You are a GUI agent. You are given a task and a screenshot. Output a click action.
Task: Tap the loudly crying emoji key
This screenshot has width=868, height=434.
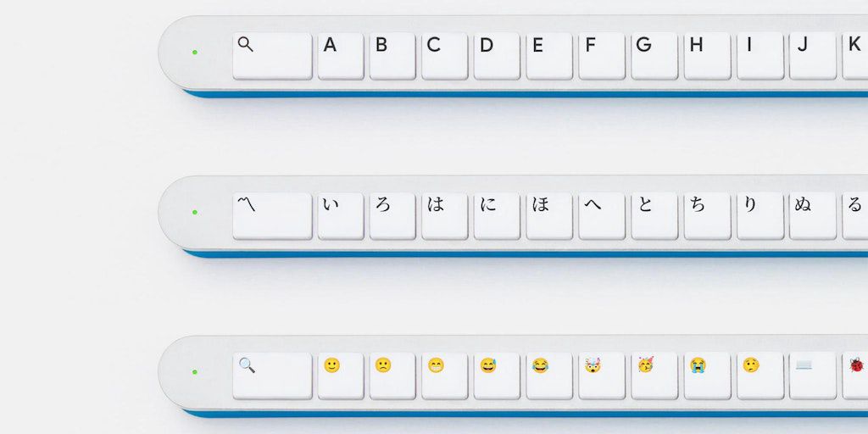coord(707,376)
